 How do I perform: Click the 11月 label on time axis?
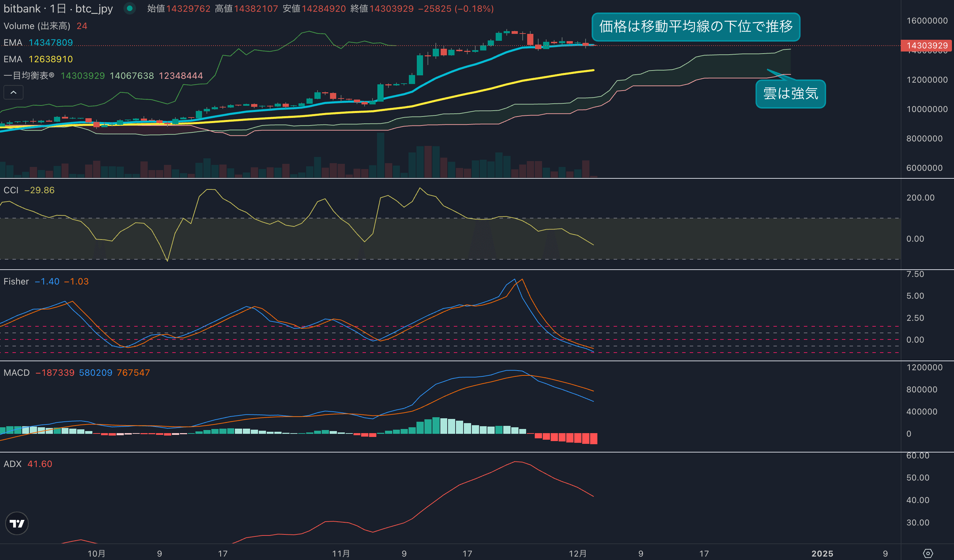tap(341, 553)
